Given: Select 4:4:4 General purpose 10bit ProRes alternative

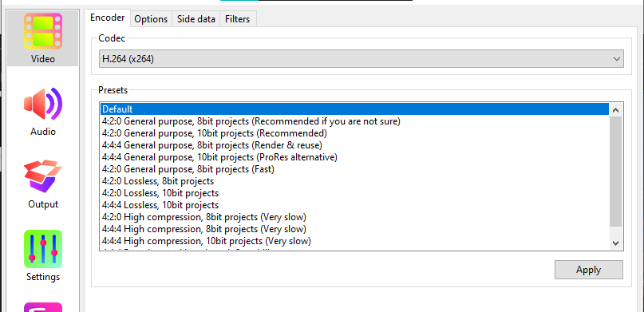Looking at the screenshot, I should [x=354, y=157].
